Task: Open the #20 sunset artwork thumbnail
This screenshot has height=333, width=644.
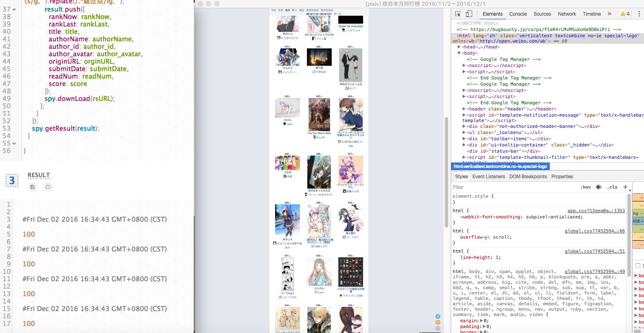Action: 319,57
